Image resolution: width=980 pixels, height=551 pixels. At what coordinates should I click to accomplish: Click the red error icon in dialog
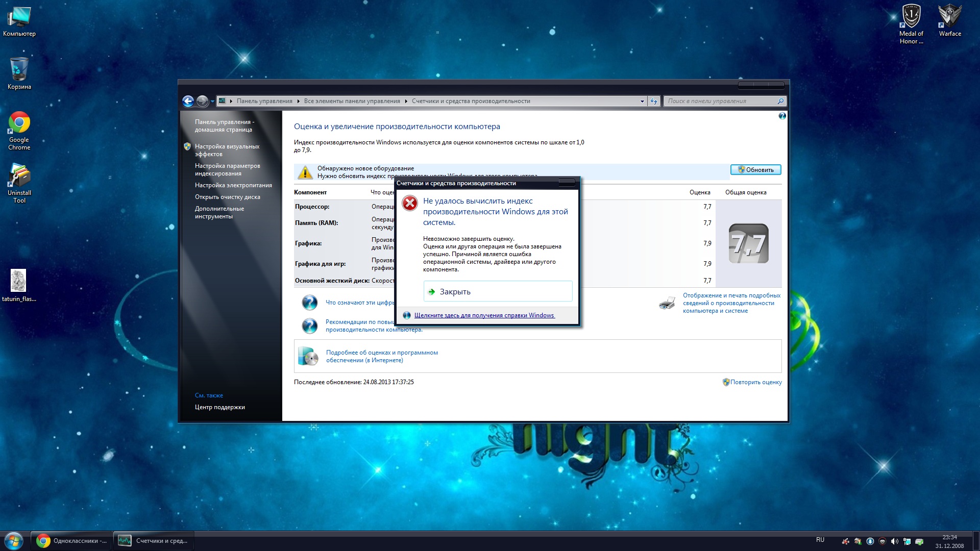click(410, 203)
